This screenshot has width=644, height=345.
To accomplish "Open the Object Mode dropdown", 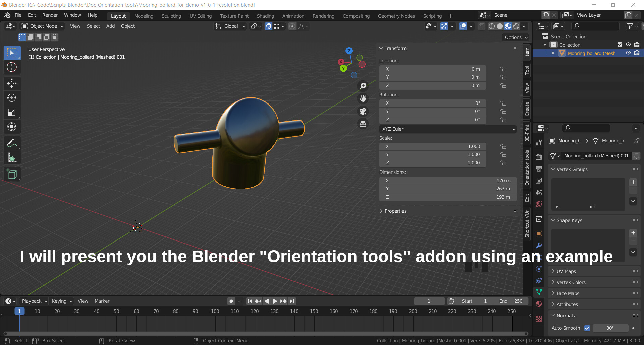I will click(x=42, y=26).
